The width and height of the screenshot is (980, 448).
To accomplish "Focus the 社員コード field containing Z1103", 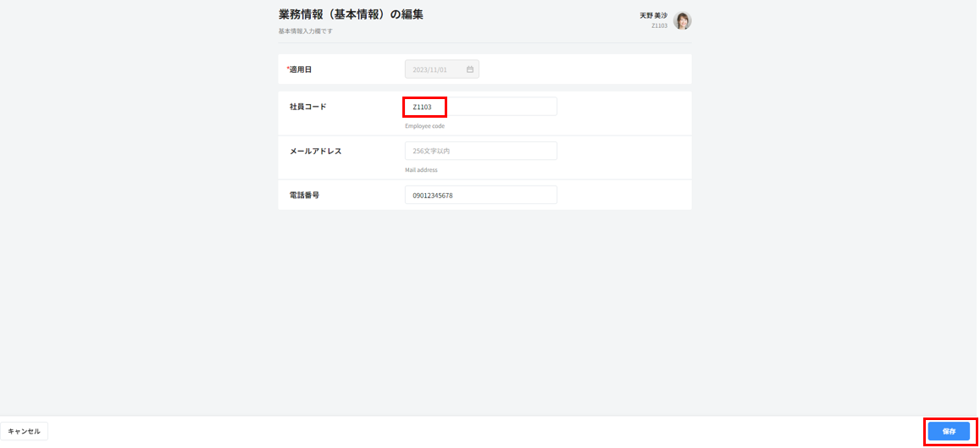I will [480, 107].
